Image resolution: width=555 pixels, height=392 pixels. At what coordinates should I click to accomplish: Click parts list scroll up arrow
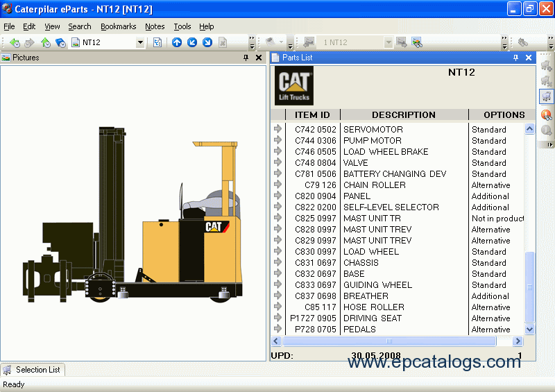click(529, 129)
